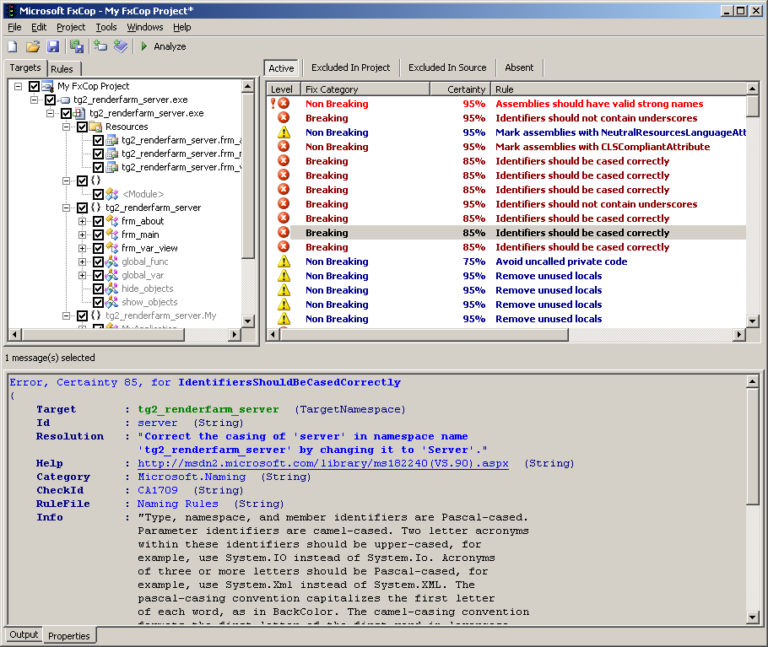Collapse the tg2_renderfarm_server namespace node
The image size is (768, 647).
click(66, 208)
